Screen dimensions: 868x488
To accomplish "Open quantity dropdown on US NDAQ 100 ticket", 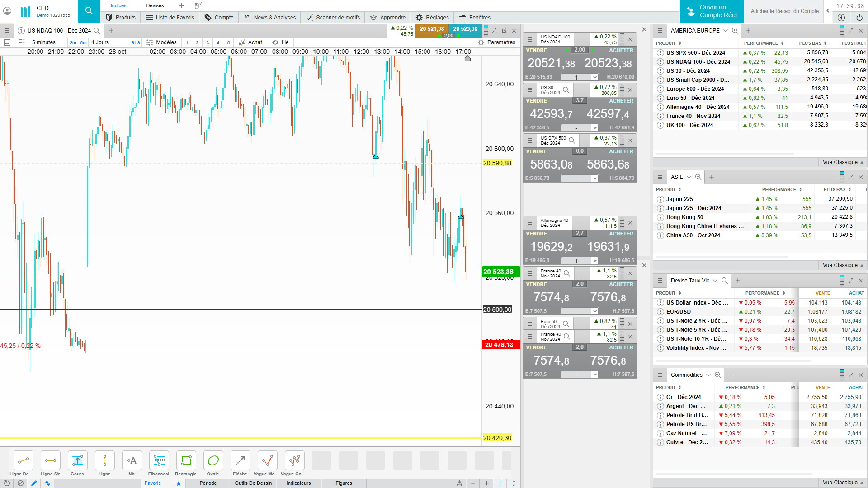I will coord(595,77).
